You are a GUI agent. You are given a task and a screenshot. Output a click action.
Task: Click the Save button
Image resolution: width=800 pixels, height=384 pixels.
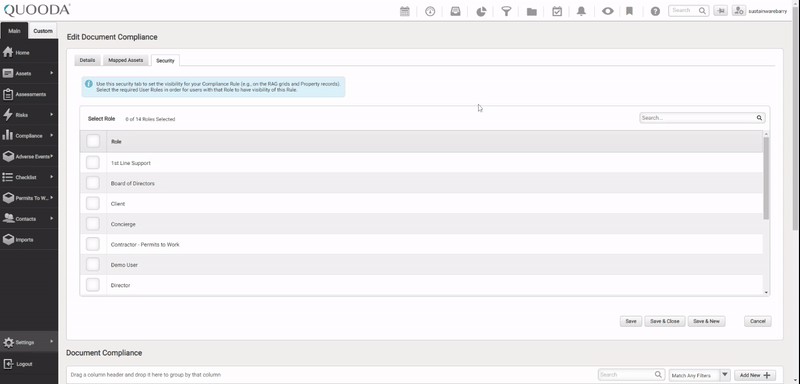click(x=631, y=321)
